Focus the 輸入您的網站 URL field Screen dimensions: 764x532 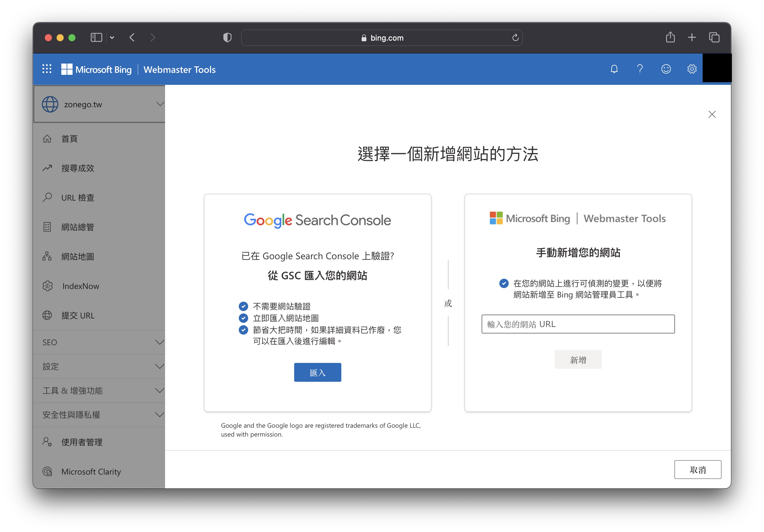click(x=578, y=324)
